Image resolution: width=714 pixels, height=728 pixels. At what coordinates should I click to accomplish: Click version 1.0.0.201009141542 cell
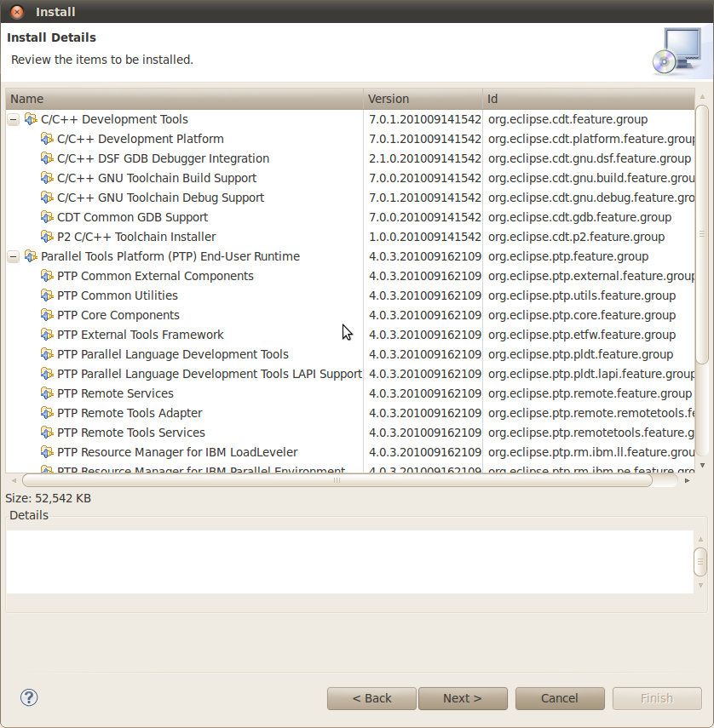(x=425, y=237)
